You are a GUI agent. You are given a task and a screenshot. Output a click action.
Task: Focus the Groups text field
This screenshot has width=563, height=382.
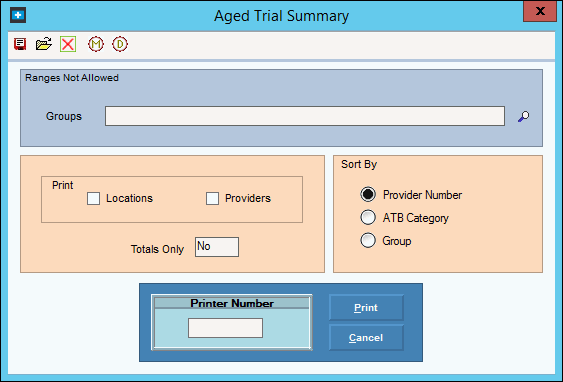click(305, 116)
